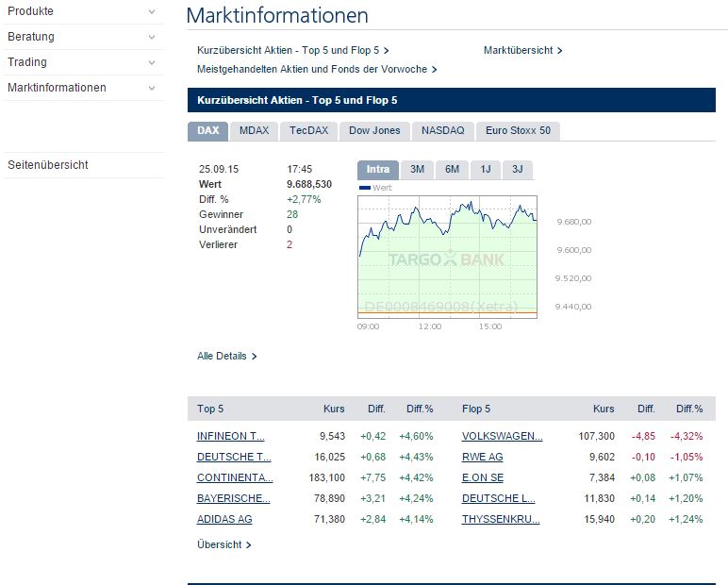
Task: Expand the Produkte menu chevron
Action: (152, 11)
